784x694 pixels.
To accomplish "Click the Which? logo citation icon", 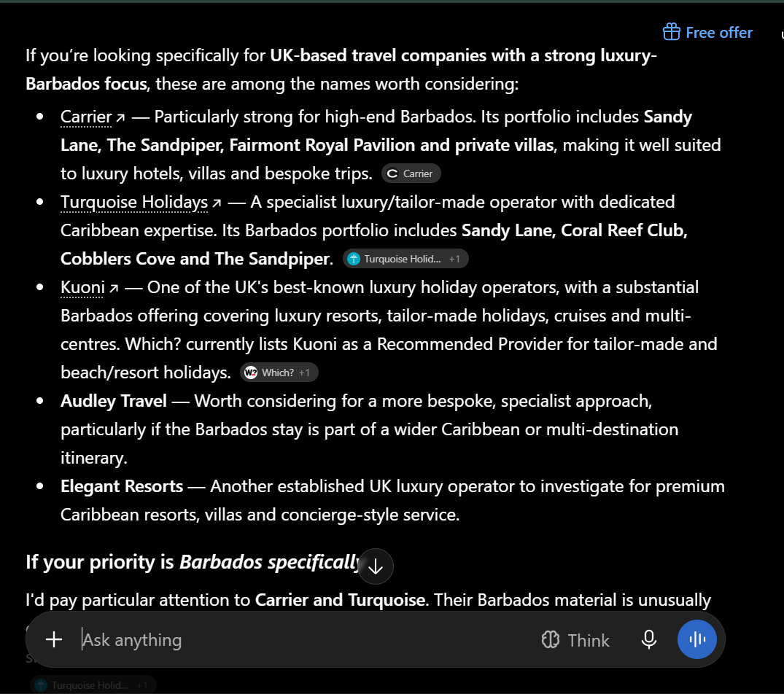I will [250, 373].
